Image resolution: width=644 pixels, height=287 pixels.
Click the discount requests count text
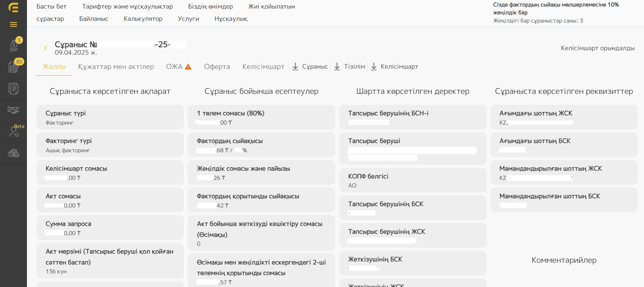(538, 21)
